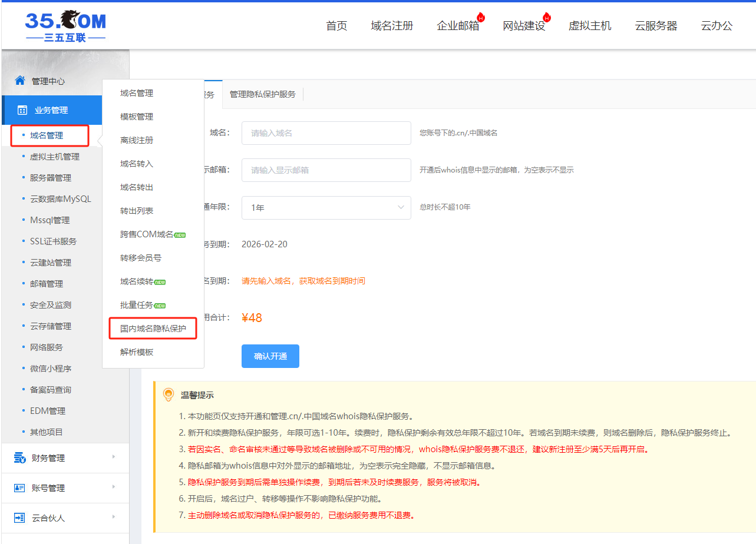Switch to the 管理隐私保护服务 tab
756x544 pixels.
click(x=263, y=94)
